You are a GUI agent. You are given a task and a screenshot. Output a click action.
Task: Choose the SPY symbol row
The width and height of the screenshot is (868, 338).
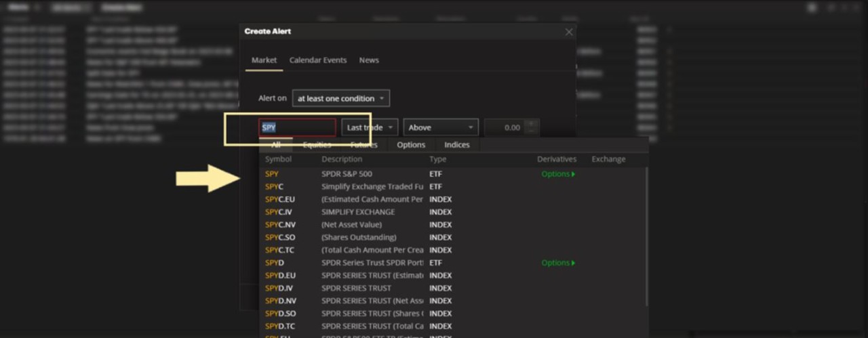point(453,174)
